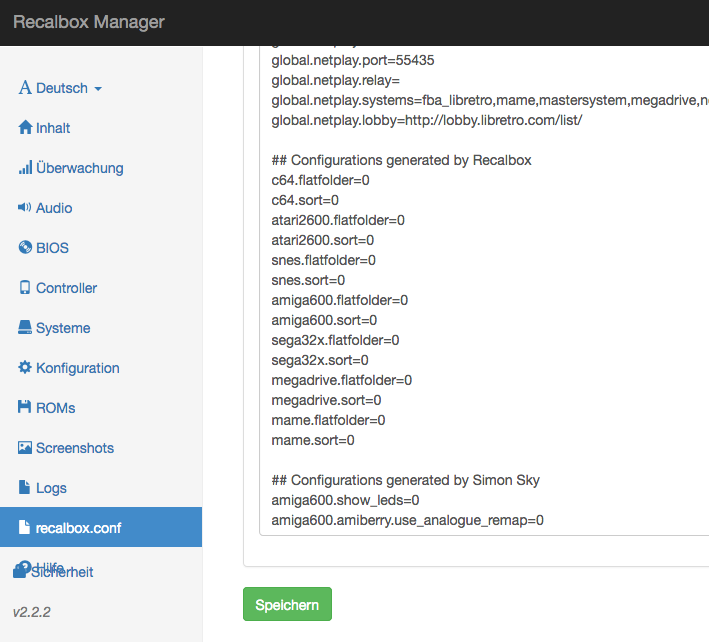The height and width of the screenshot is (642, 709).
Task: Click the line global.netplay.relay=
Action: 336,80
